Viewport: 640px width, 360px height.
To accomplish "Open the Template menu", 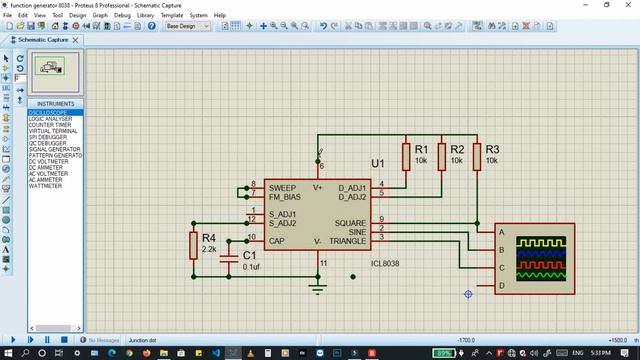I will point(172,15).
